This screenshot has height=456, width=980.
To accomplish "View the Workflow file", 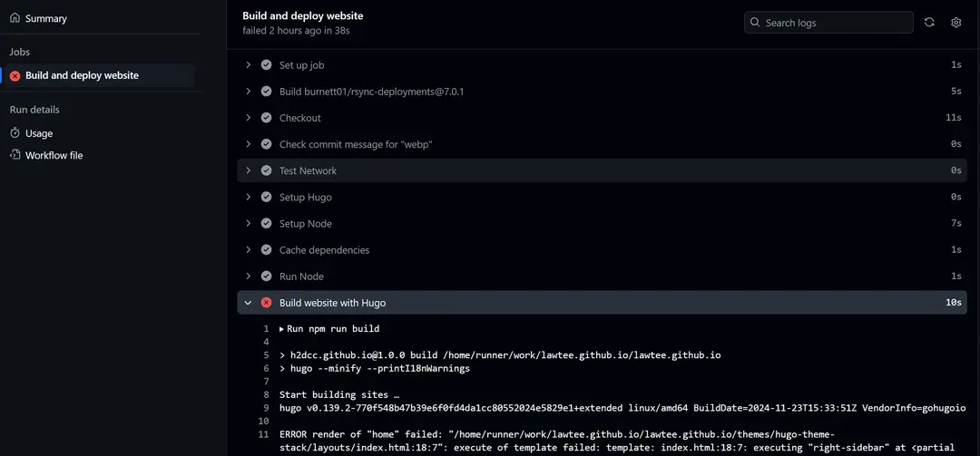I will tap(54, 155).
